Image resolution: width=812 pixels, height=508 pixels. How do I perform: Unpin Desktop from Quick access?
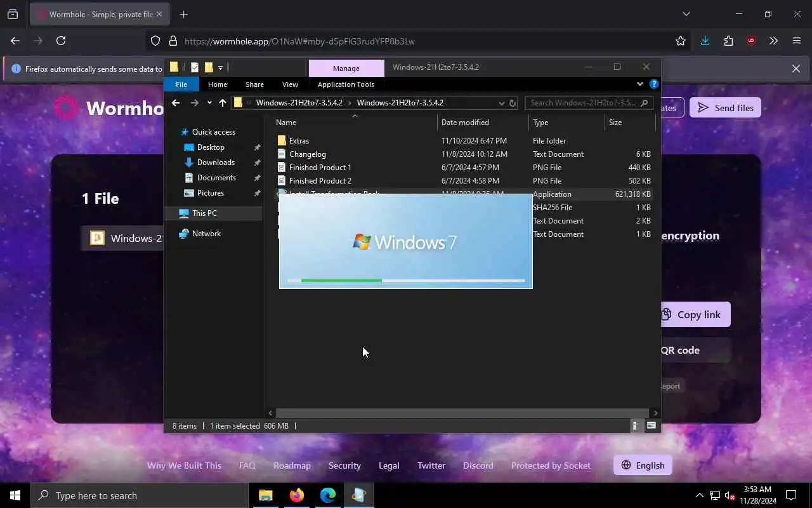point(257,147)
